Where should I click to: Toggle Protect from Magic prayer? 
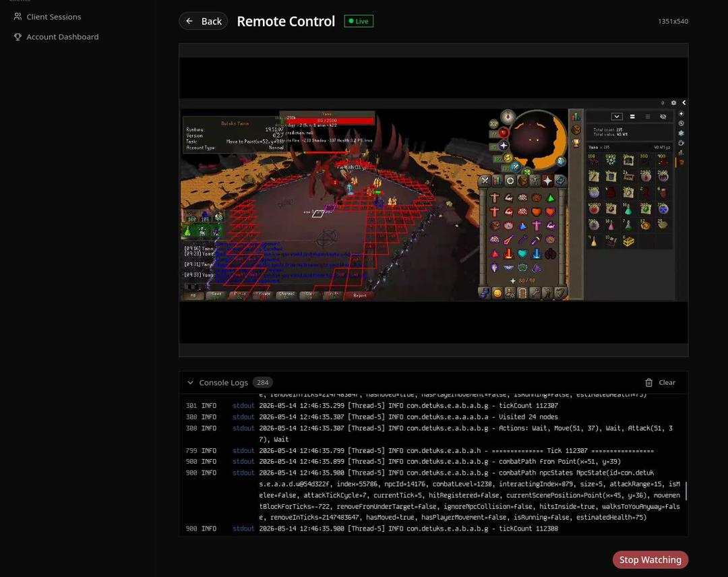pos(509,239)
